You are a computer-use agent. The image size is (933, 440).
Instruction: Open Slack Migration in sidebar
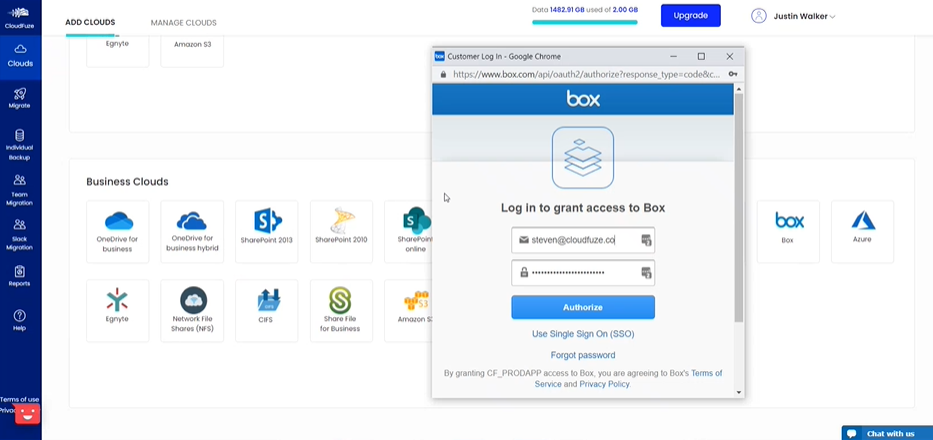[x=20, y=235]
